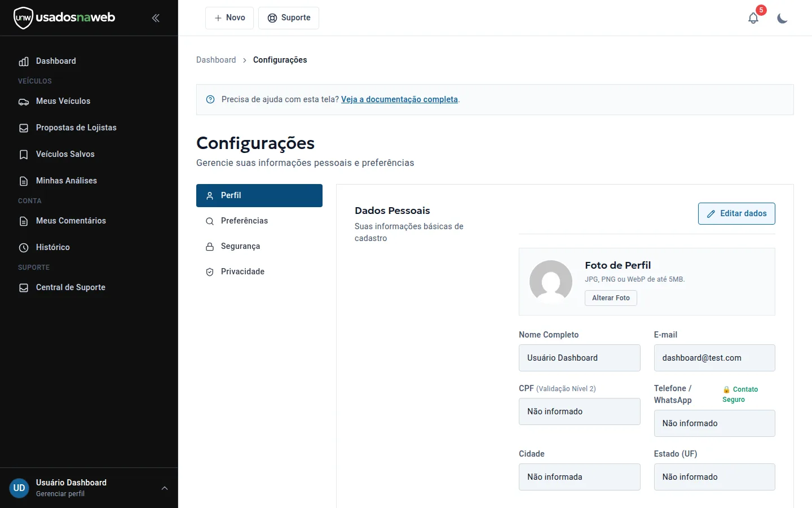
Task: Open the Suporte button in the top bar
Action: coord(289,18)
